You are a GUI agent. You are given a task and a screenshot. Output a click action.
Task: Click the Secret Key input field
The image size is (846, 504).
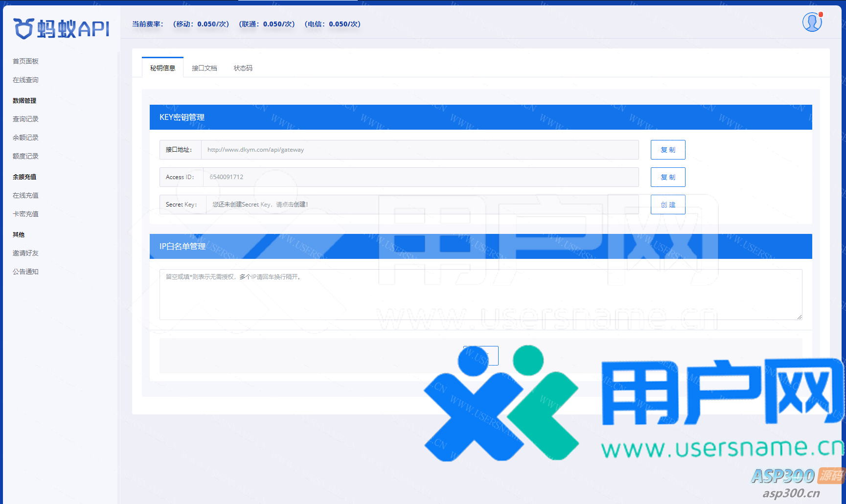pyautogui.click(x=422, y=205)
